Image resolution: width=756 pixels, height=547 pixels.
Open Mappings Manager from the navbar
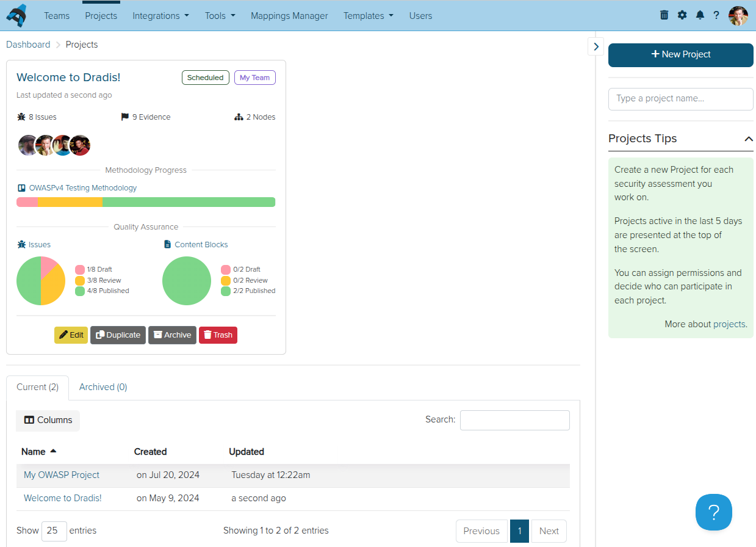tap(289, 16)
